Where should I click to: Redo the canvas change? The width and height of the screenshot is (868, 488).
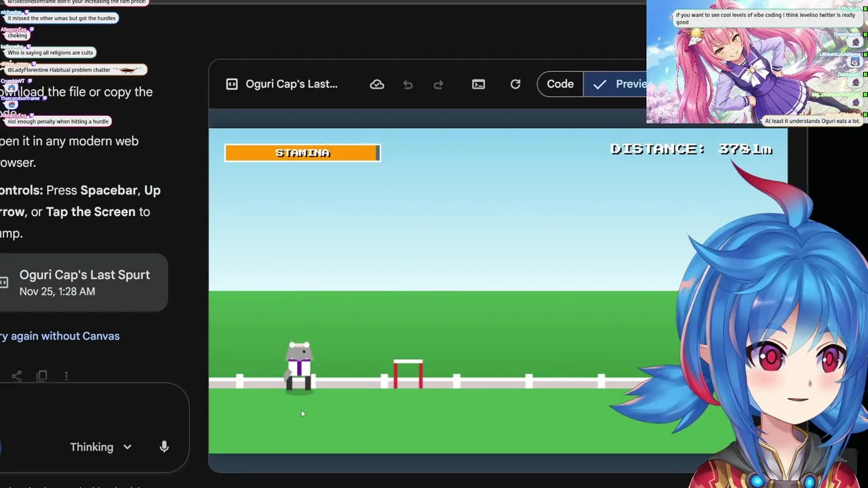click(x=438, y=84)
